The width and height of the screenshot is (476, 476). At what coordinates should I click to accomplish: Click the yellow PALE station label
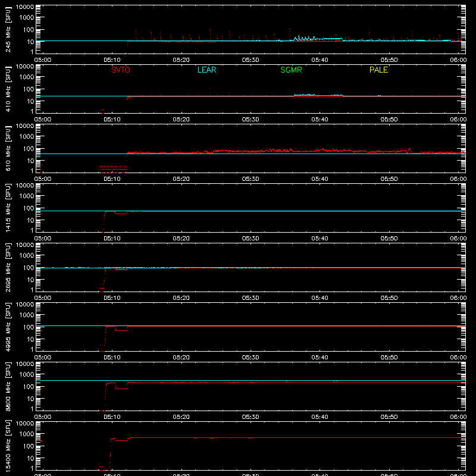378,70
